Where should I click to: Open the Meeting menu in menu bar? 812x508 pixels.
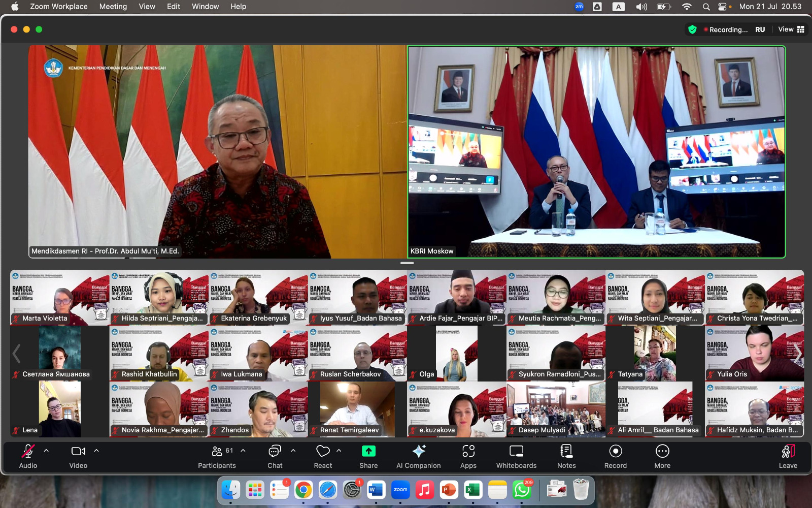point(113,7)
